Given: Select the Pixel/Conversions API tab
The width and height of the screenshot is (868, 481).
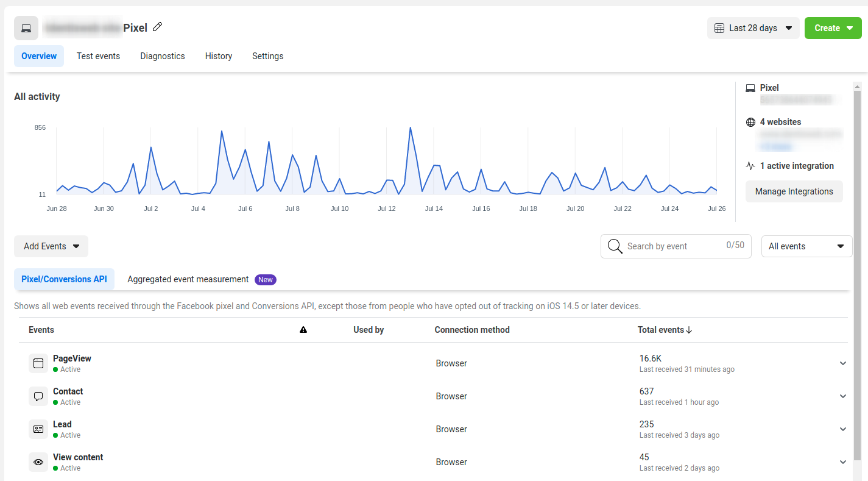Looking at the screenshot, I should [x=64, y=279].
